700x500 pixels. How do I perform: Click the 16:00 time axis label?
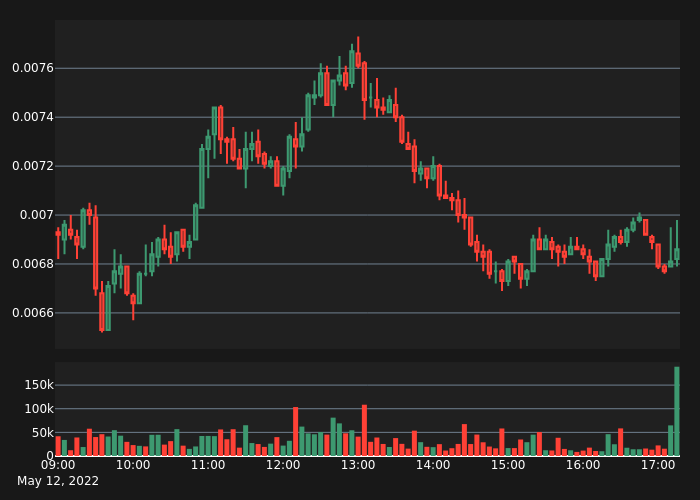pyautogui.click(x=583, y=465)
